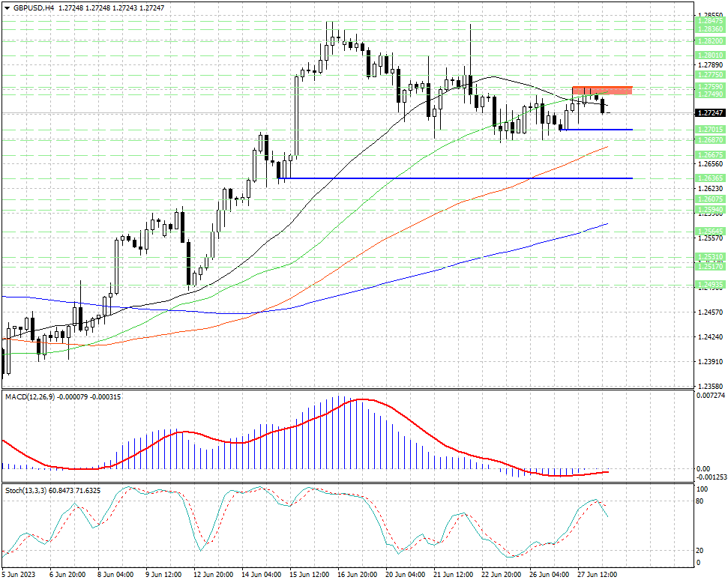Click the 1.28475 green price level label
The height and width of the screenshot is (583, 728).
pos(709,22)
